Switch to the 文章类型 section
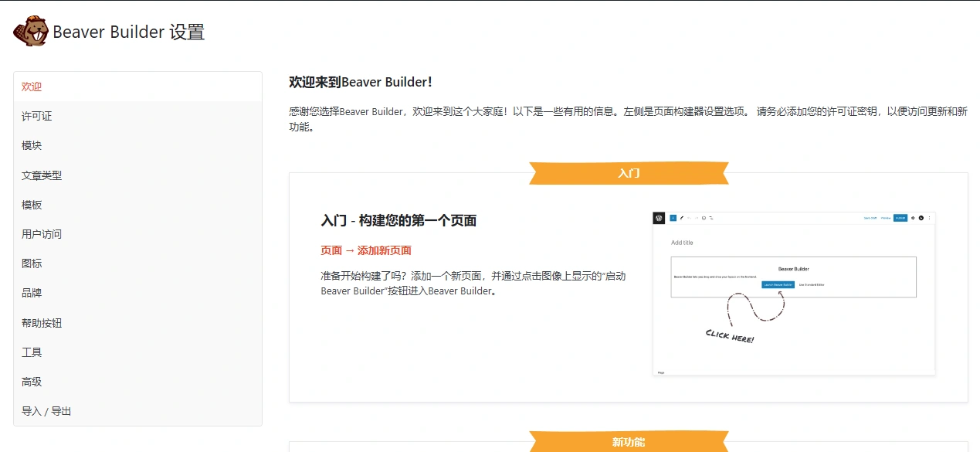 click(x=41, y=175)
